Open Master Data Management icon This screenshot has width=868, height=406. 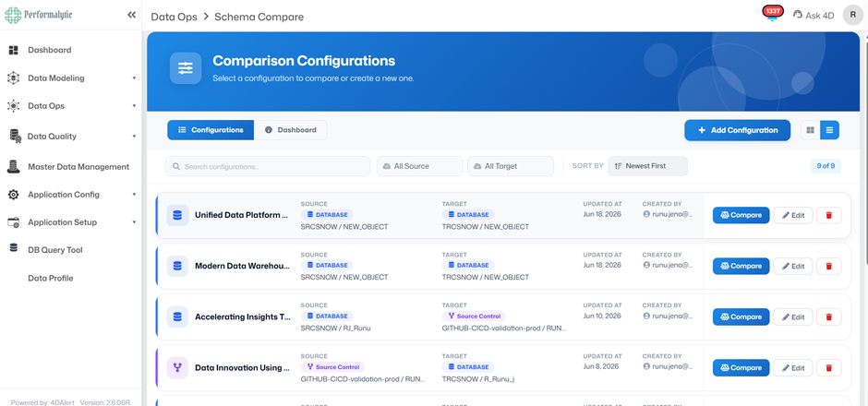[14, 166]
